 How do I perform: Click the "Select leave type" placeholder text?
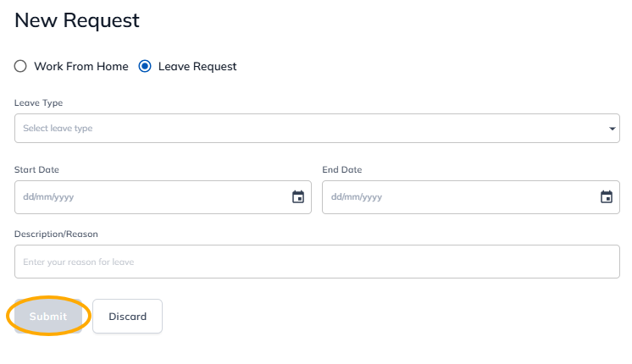(58, 129)
